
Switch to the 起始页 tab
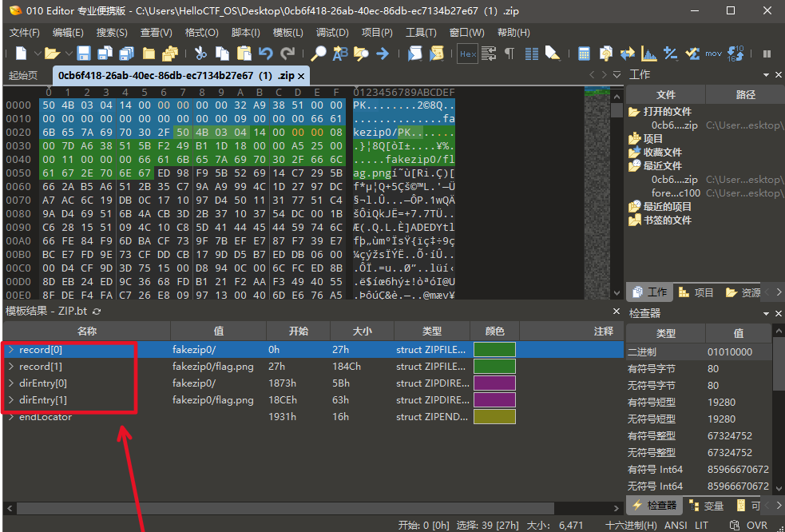tap(23, 76)
